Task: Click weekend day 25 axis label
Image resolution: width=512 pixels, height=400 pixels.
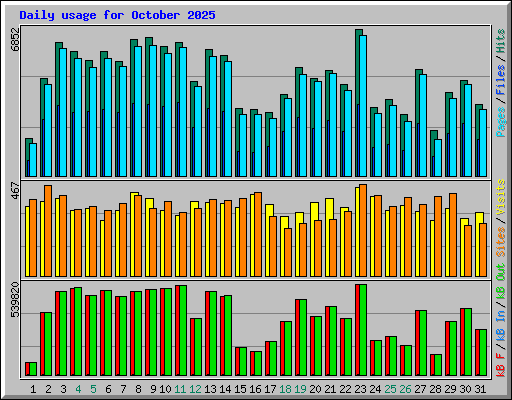Action: pos(390,389)
